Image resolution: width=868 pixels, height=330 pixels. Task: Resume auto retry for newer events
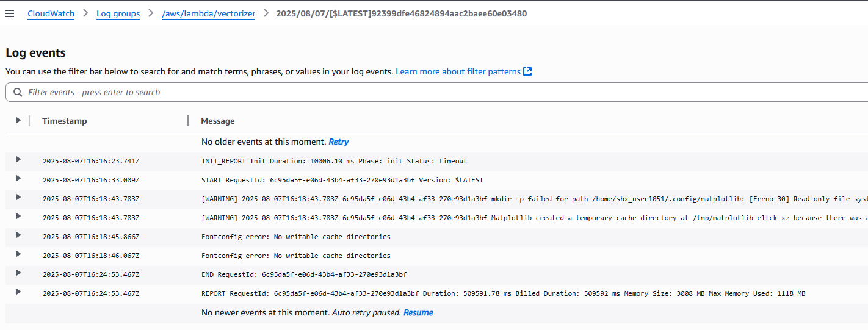click(x=418, y=312)
